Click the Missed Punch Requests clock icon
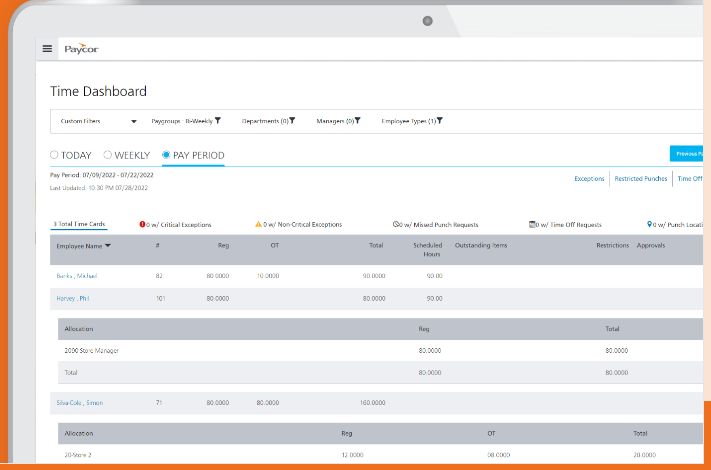 point(396,225)
